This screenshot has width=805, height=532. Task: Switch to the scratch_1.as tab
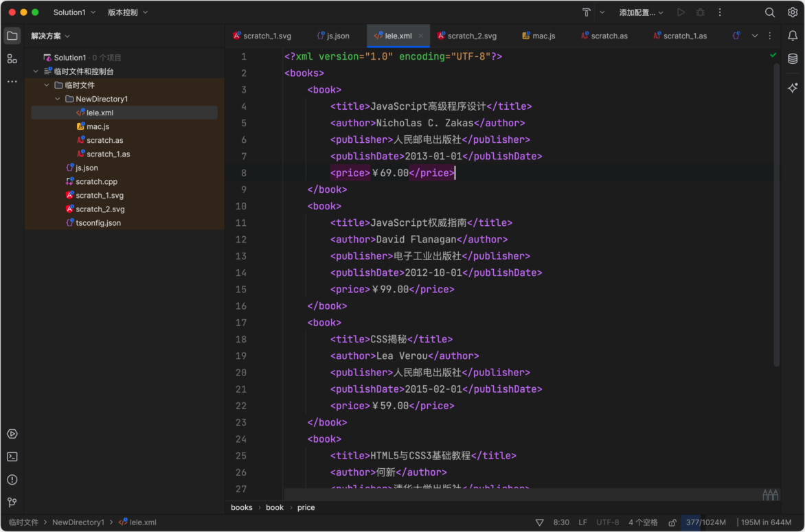680,36
